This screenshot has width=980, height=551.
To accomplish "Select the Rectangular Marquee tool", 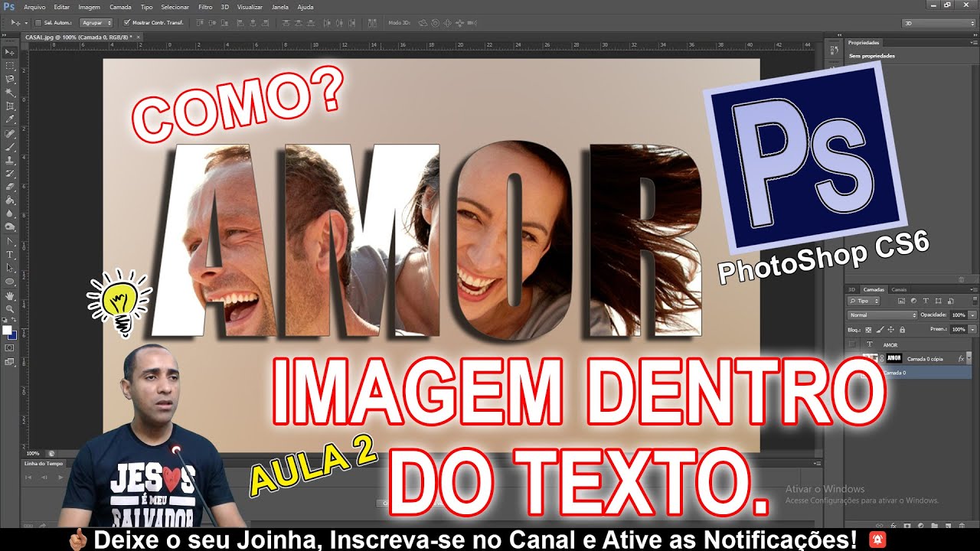I will [10, 66].
